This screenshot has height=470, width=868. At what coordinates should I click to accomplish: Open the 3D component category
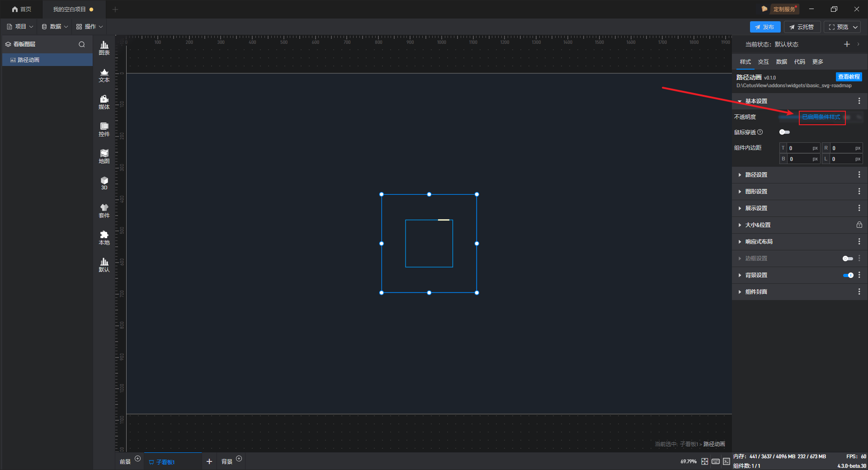pos(104,183)
